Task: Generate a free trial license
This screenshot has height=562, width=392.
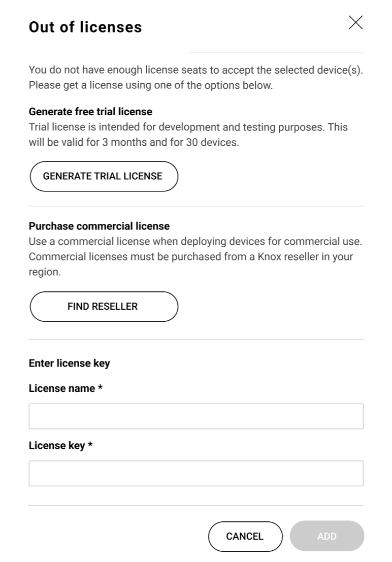Action: click(104, 176)
